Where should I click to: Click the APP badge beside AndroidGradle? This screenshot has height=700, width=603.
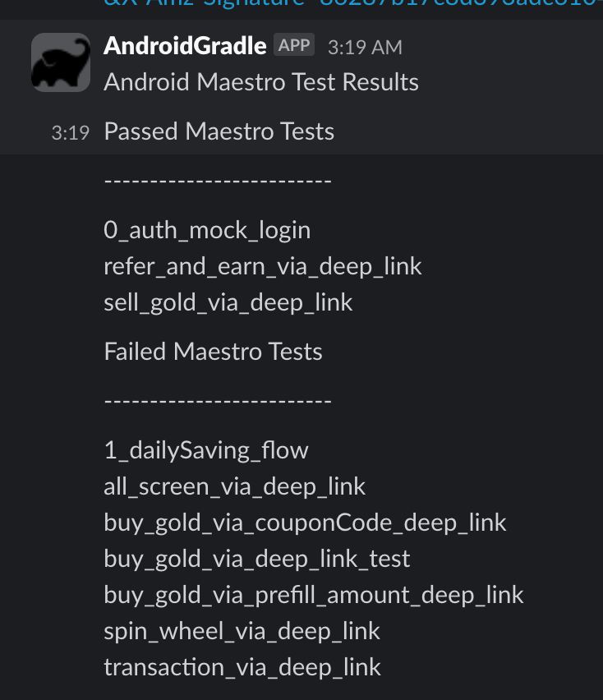(294, 44)
